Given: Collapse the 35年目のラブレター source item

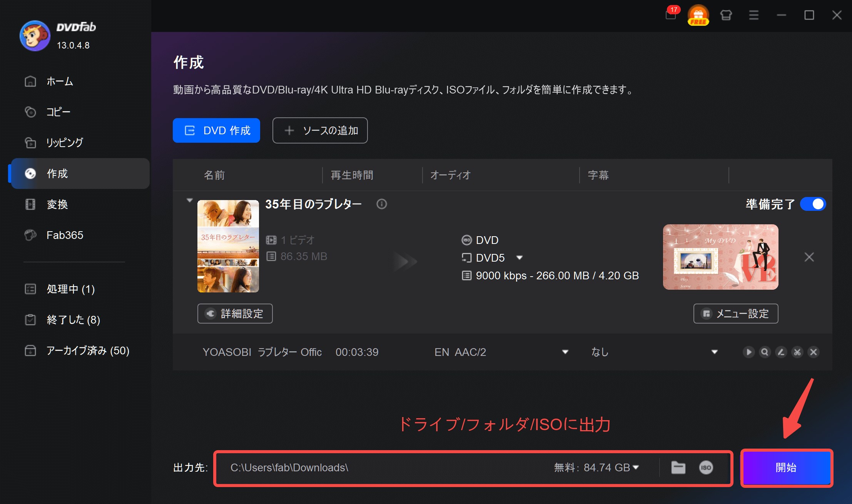Looking at the screenshot, I should (189, 200).
